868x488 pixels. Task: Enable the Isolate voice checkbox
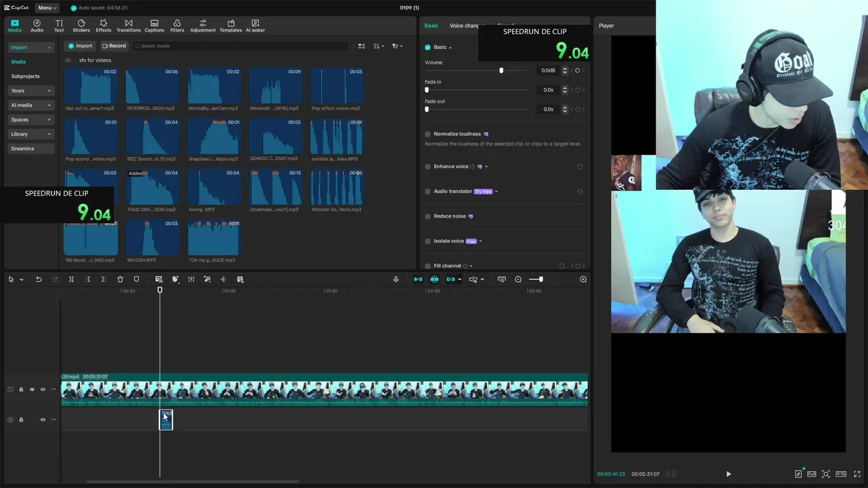(428, 241)
